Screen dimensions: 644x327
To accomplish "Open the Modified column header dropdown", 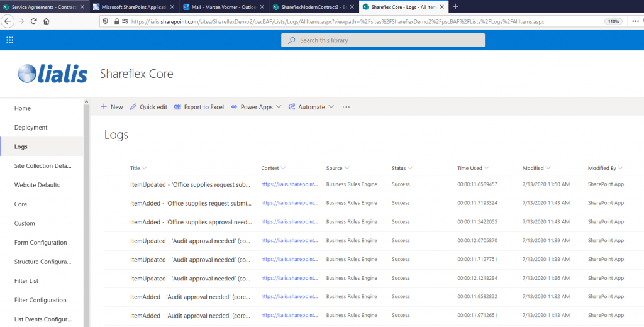I will [x=536, y=168].
